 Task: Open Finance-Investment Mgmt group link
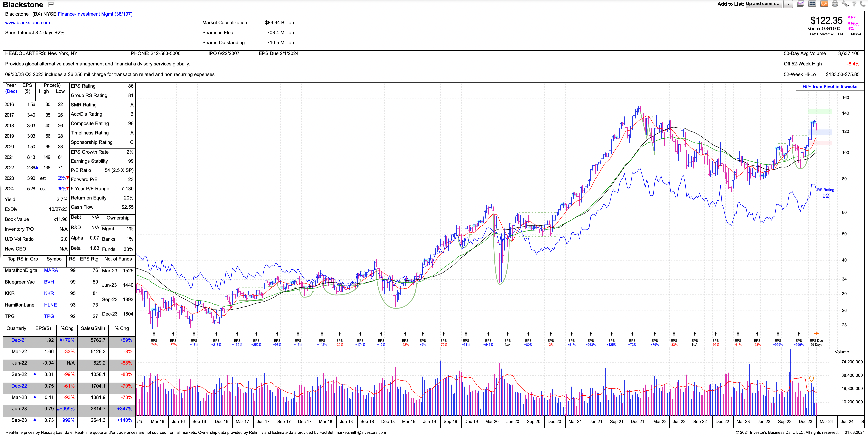point(95,14)
